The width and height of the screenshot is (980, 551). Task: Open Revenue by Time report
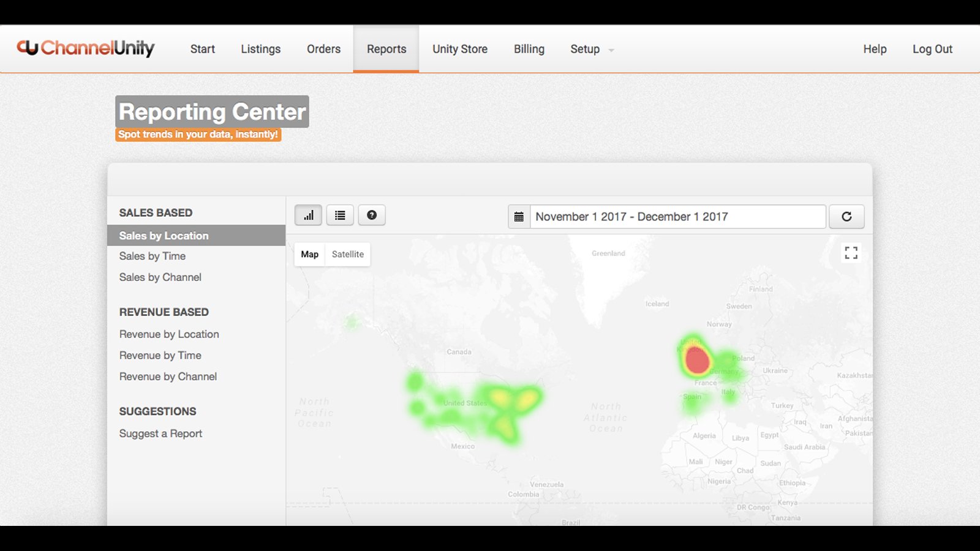tap(160, 355)
